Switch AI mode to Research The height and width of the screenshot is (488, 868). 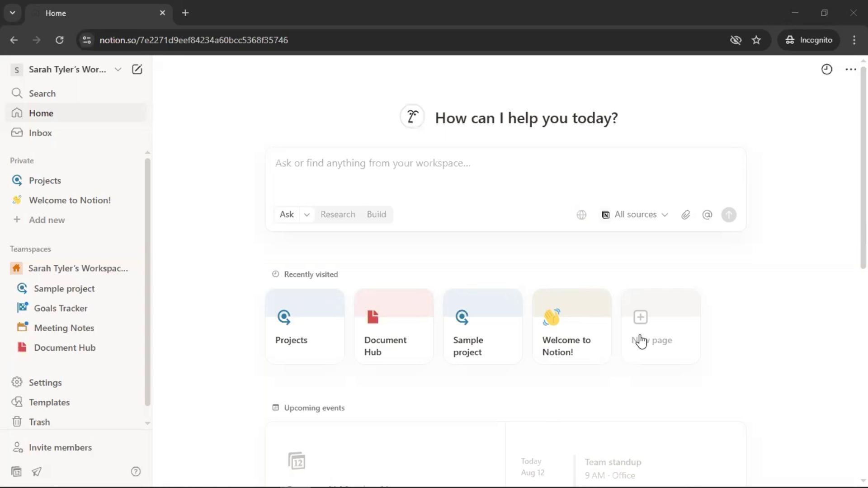click(338, 214)
